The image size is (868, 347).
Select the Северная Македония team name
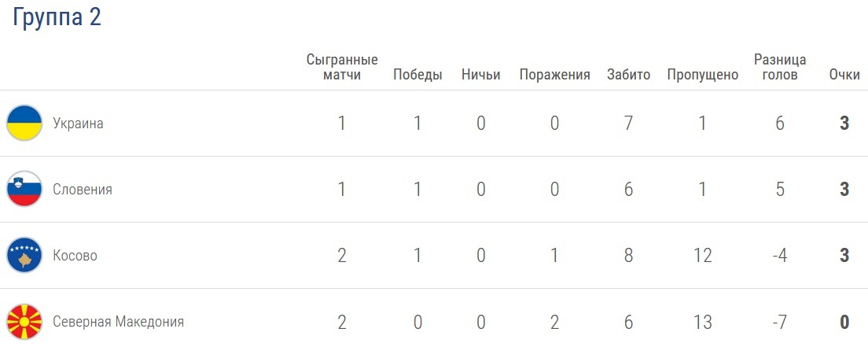118,322
